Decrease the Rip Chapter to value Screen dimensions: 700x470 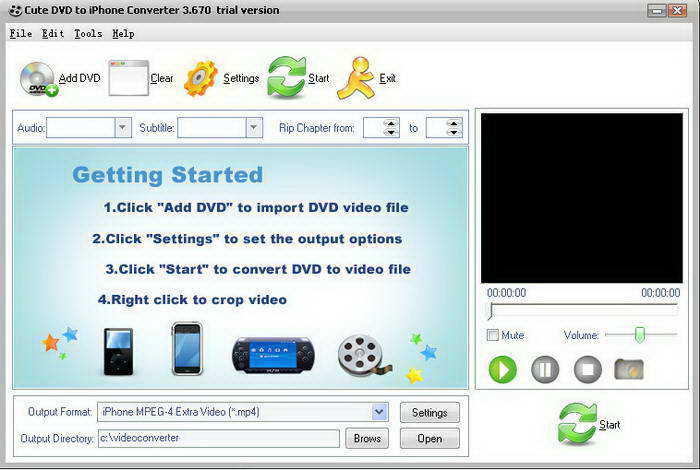(x=454, y=132)
